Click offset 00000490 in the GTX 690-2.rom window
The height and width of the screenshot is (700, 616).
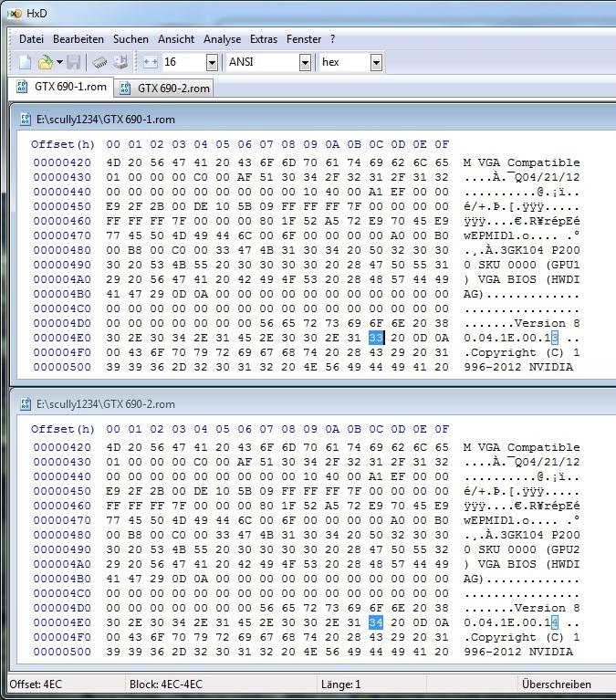62,549
